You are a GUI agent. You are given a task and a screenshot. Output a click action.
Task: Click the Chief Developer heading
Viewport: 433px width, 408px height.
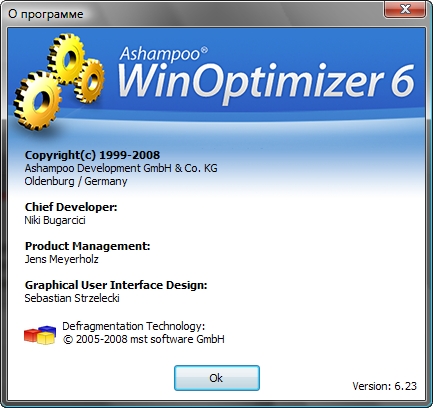pyautogui.click(x=71, y=207)
